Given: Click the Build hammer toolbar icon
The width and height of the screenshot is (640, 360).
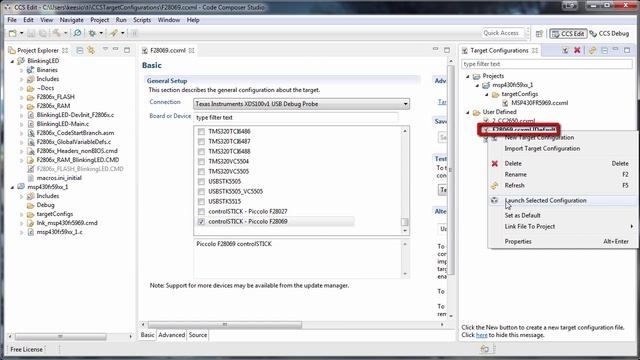Looking at the screenshot, I should click(x=56, y=33).
